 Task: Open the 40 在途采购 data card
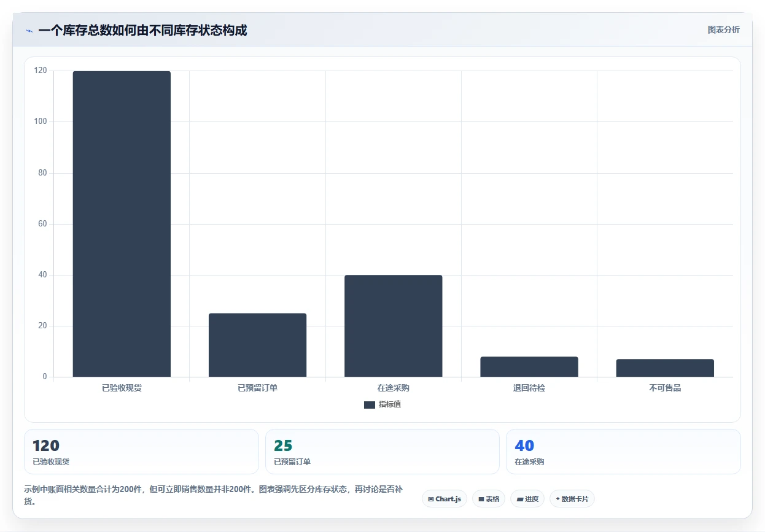(x=623, y=452)
